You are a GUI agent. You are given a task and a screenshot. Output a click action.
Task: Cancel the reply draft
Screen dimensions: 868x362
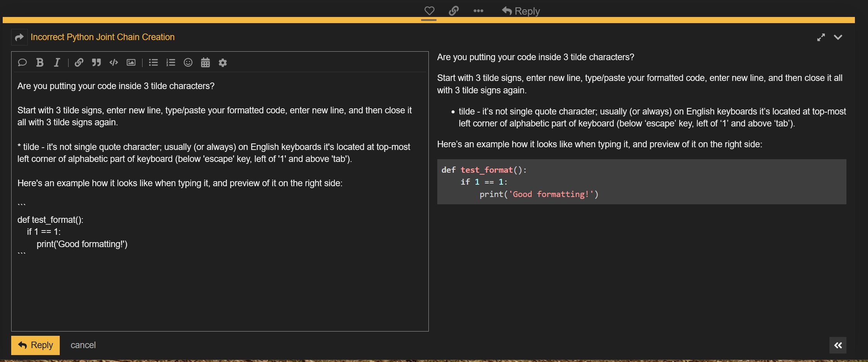[x=83, y=345]
